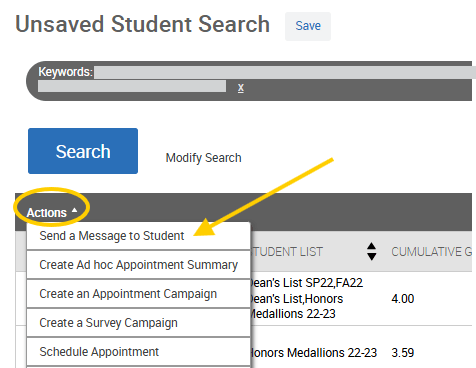Open the Modify Search link

pyautogui.click(x=203, y=158)
